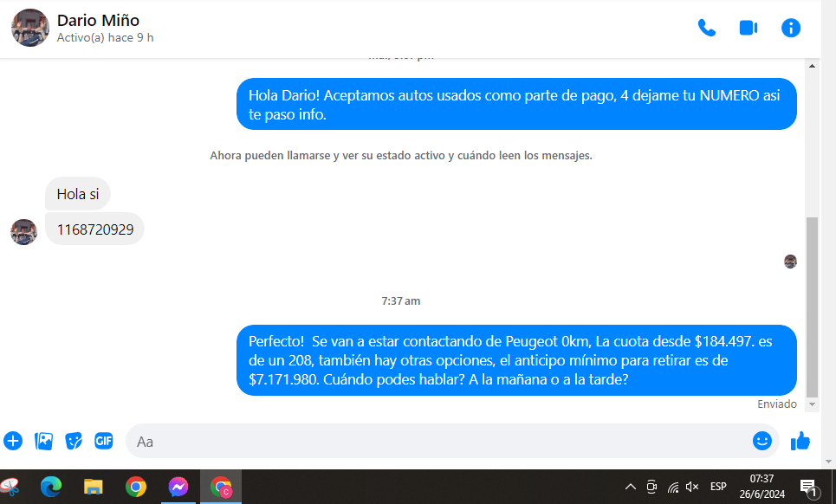The image size is (836, 504).
Task: Click the muted volume tray icon
Action: tap(692, 487)
